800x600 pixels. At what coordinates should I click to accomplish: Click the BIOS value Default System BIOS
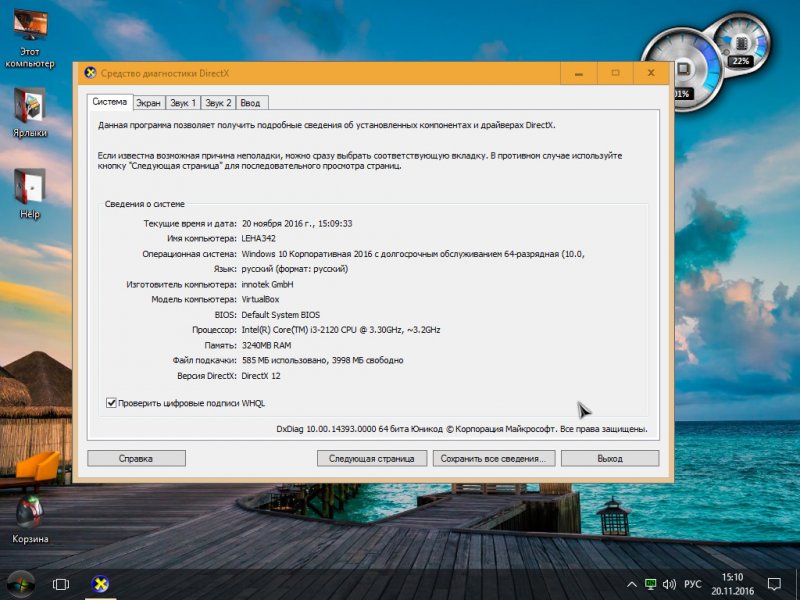[x=281, y=315]
